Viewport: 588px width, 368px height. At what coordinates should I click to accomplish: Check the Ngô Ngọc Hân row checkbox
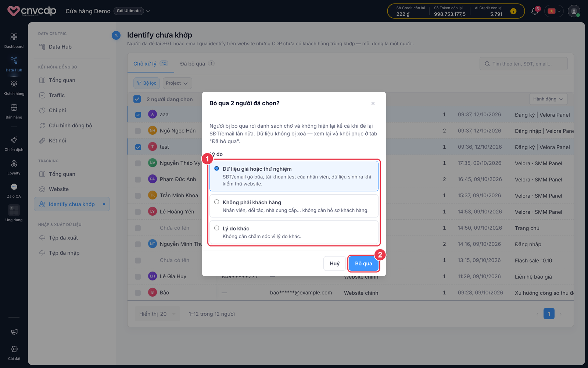(x=138, y=131)
